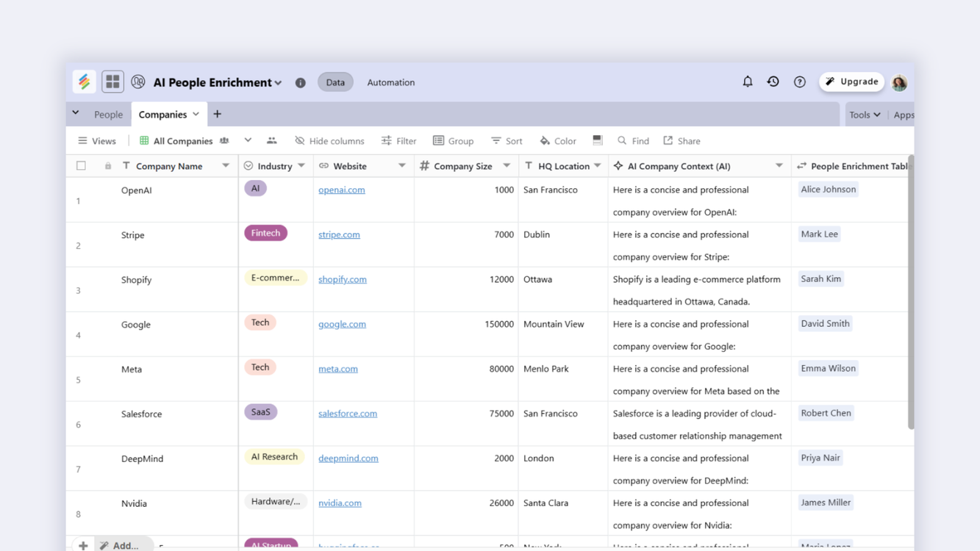The width and height of the screenshot is (980, 551).
Task: Click the lock icon in the header row
Action: (x=107, y=165)
